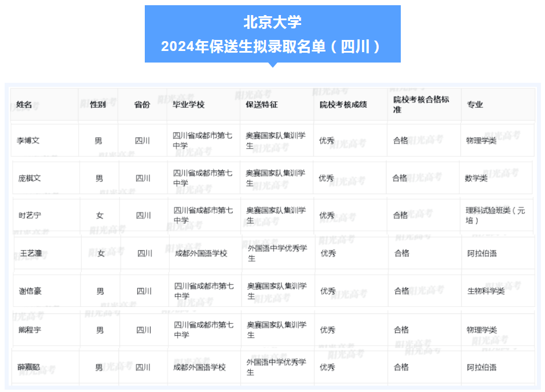This screenshot has height=392, width=545.
Task: Click 阿拉伯语 in the 薛嘉懿 row
Action: (481, 367)
